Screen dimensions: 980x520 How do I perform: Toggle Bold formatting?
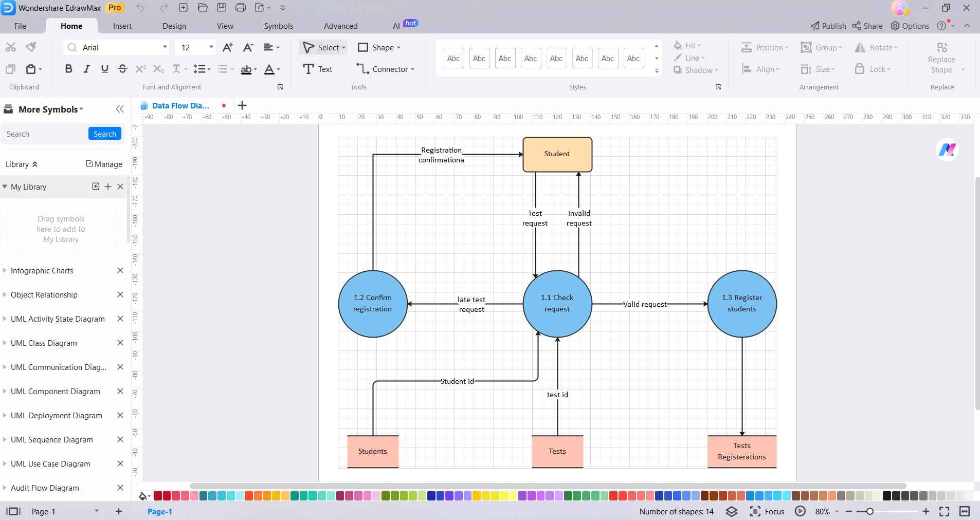click(x=68, y=69)
